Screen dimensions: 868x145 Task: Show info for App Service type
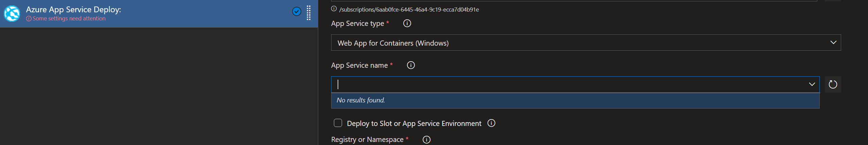click(407, 23)
